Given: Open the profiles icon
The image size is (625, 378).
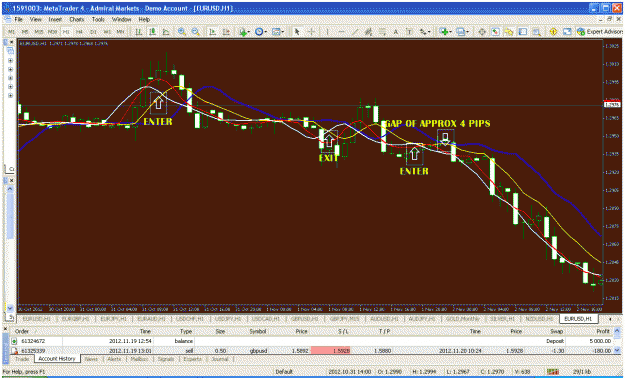Looking at the screenshot, I should pyautogui.click(x=460, y=32).
